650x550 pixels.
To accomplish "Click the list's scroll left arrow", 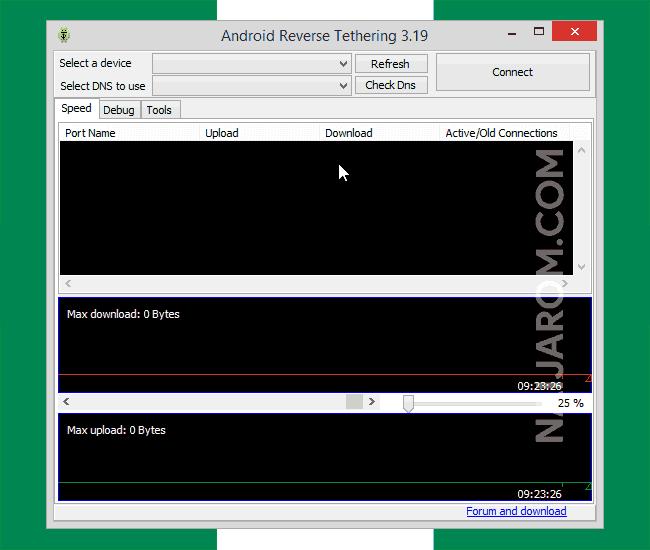I will click(68, 283).
